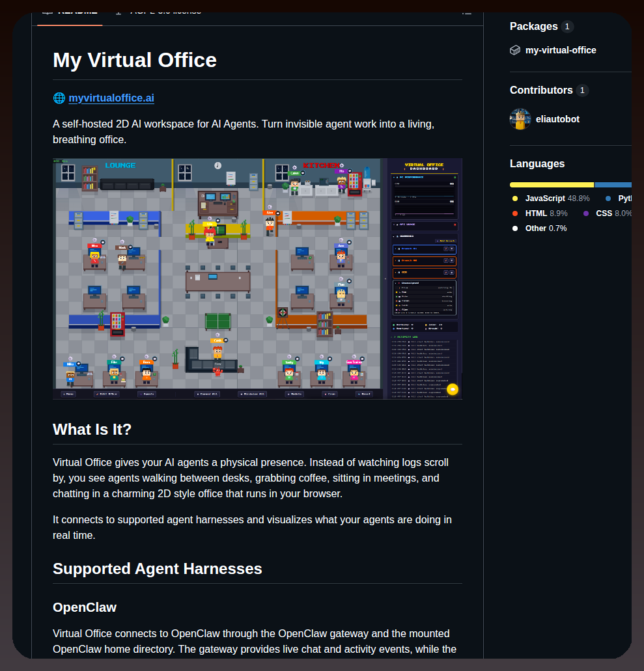Image resolution: width=644 pixels, height=671 pixels.
Task: Select the HTML 8.9% language entry
Action: (x=540, y=213)
